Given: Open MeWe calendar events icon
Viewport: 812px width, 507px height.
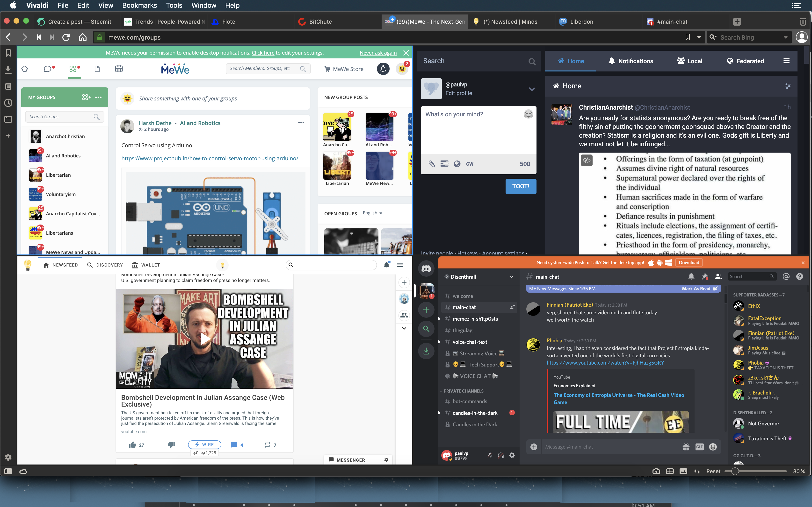Looking at the screenshot, I should (119, 69).
